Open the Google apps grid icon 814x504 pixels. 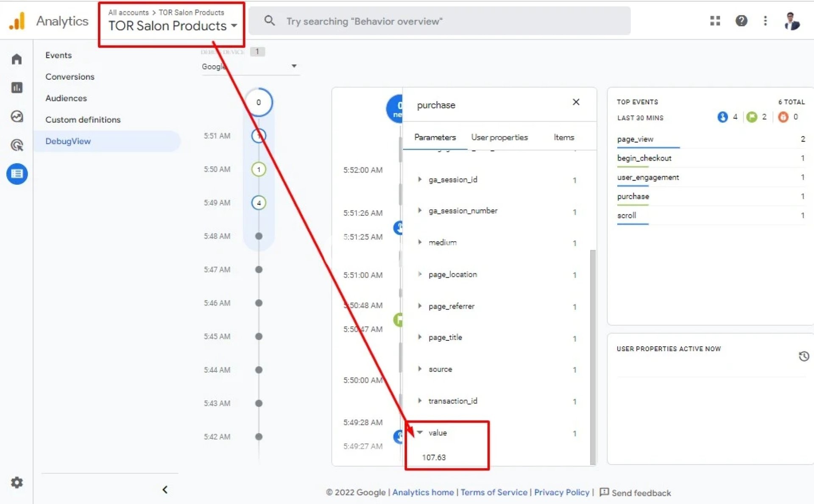[x=715, y=21]
